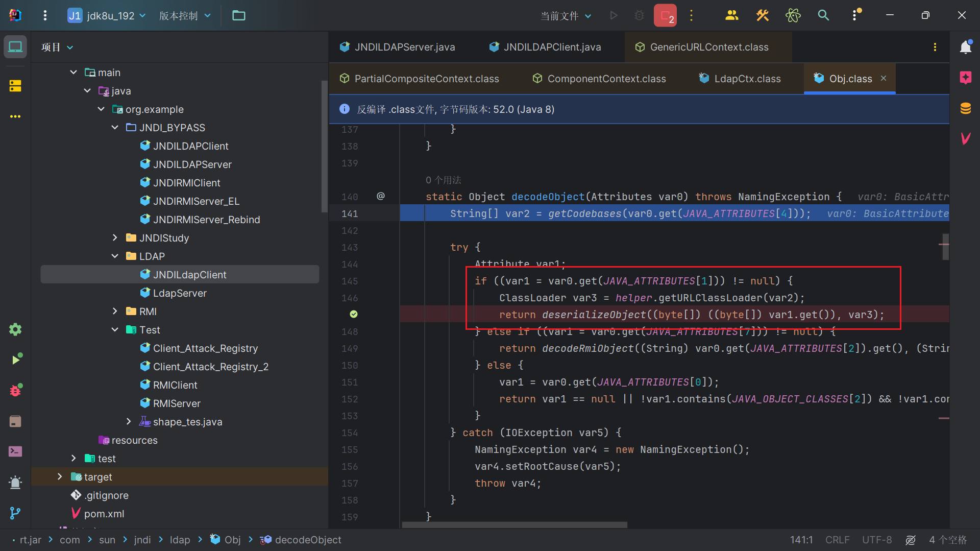Viewport: 980px width, 551px height.
Task: Open the Structure tool window icon
Action: tap(15, 86)
